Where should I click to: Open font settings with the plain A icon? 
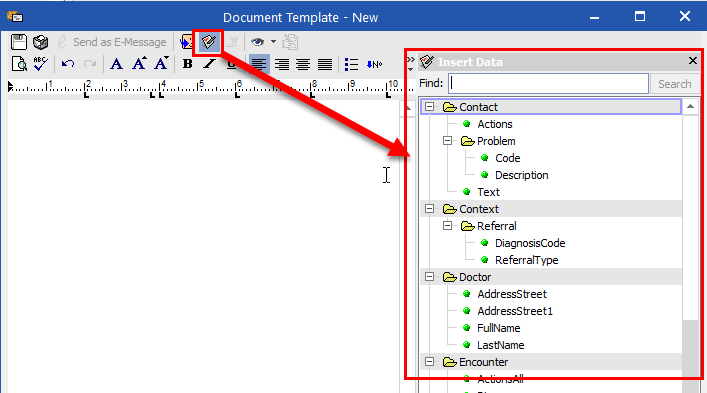[116, 64]
